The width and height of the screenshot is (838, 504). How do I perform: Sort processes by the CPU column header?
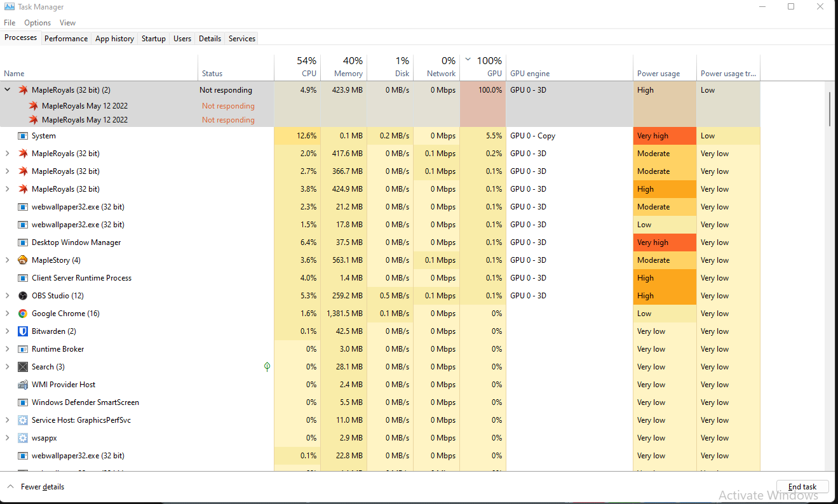tap(297, 67)
